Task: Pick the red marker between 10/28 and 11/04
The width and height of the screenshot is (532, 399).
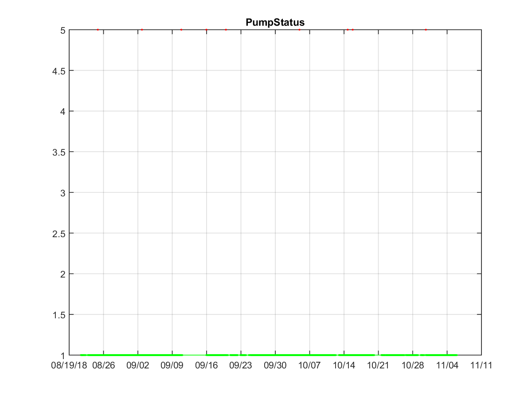Action: tap(426, 30)
